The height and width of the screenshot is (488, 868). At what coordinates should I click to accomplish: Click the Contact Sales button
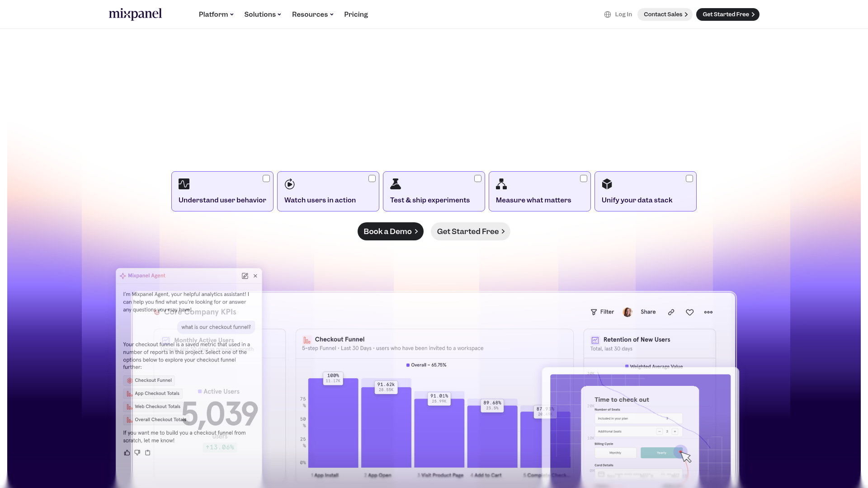(665, 14)
